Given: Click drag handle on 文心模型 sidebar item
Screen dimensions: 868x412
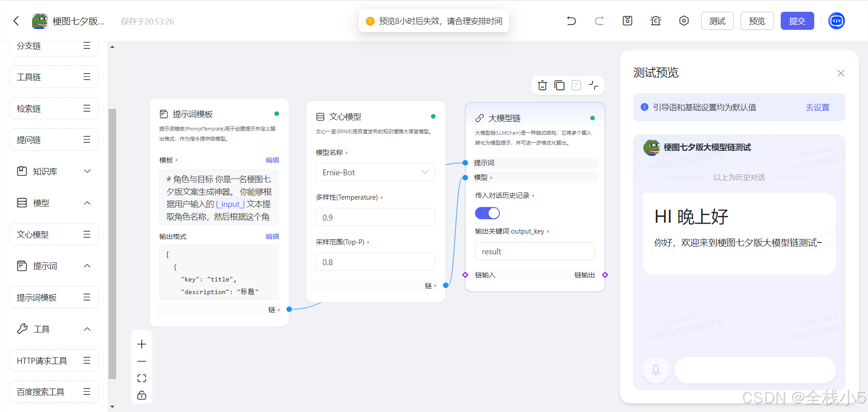Looking at the screenshot, I should tap(87, 234).
